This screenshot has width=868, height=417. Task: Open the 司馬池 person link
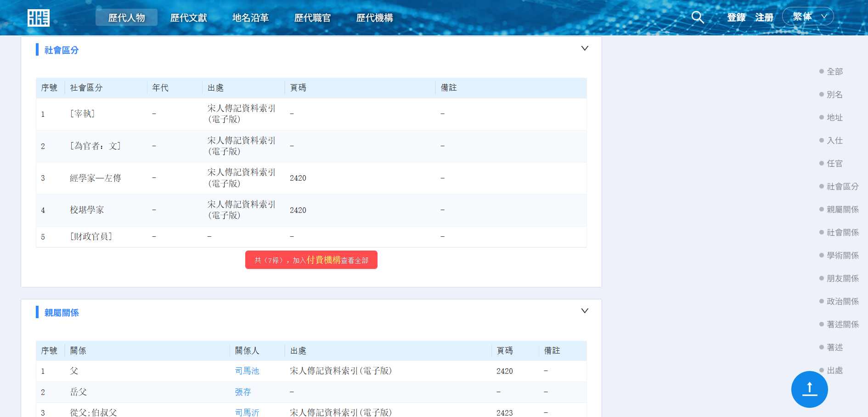coord(247,371)
